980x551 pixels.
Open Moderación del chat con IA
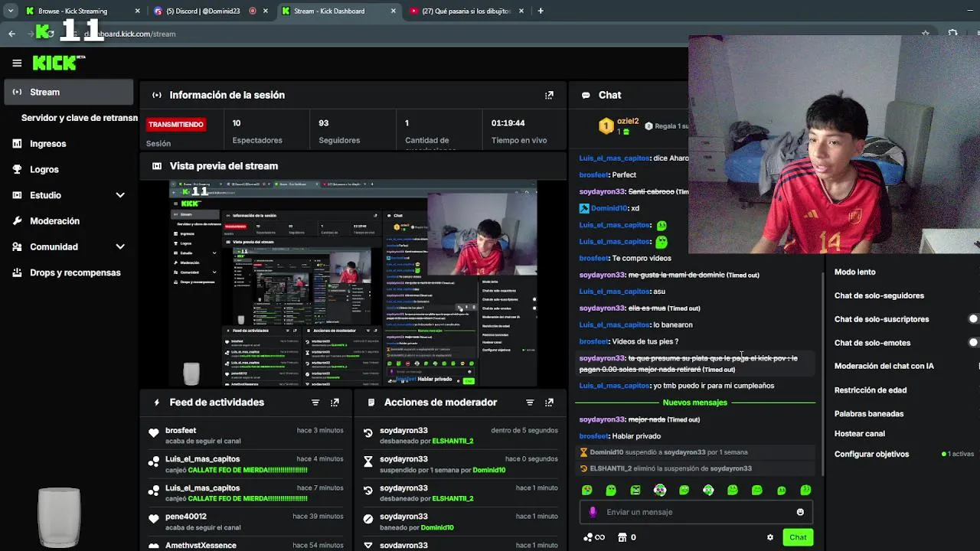884,367
